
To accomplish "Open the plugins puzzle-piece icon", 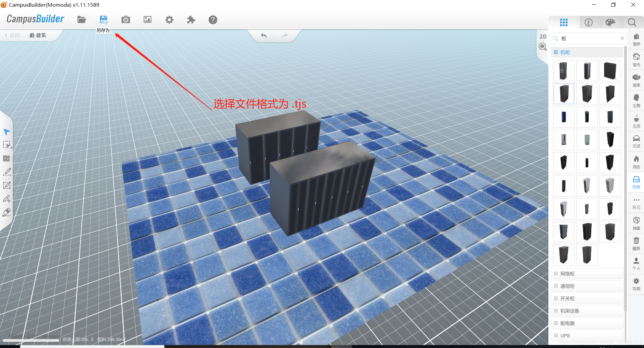I will coord(191,20).
